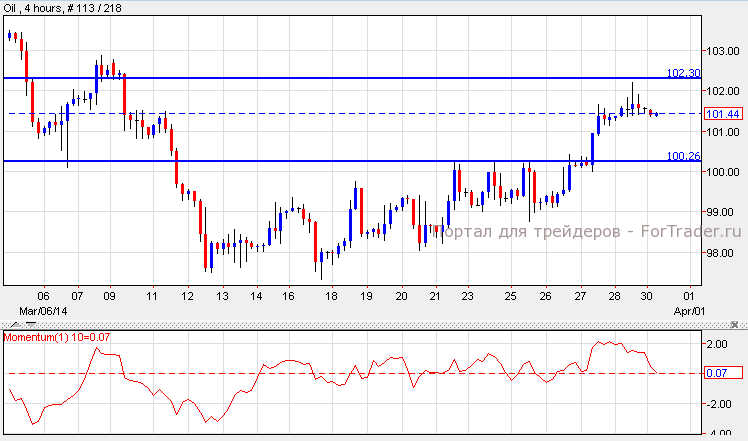Click date 18 on the time axis
The width and height of the screenshot is (748, 441).
tap(331, 297)
